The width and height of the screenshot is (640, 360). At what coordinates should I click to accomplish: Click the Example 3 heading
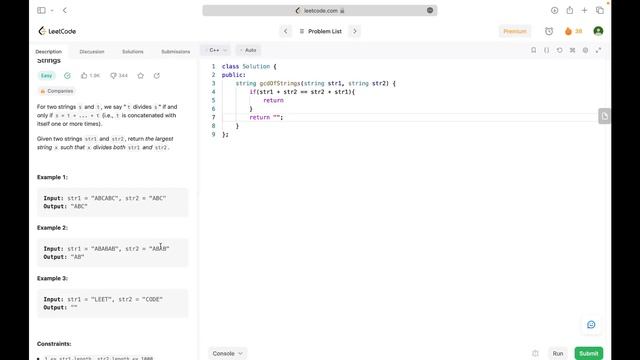pos(52,278)
